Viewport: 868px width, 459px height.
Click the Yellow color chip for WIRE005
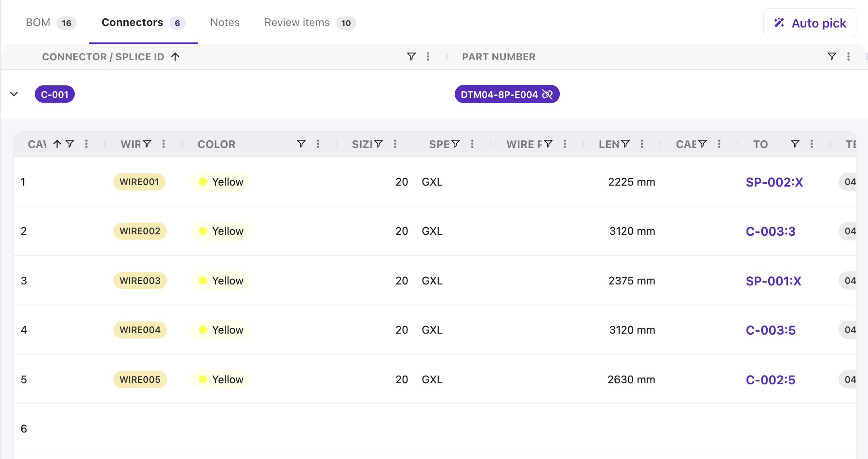(x=220, y=379)
